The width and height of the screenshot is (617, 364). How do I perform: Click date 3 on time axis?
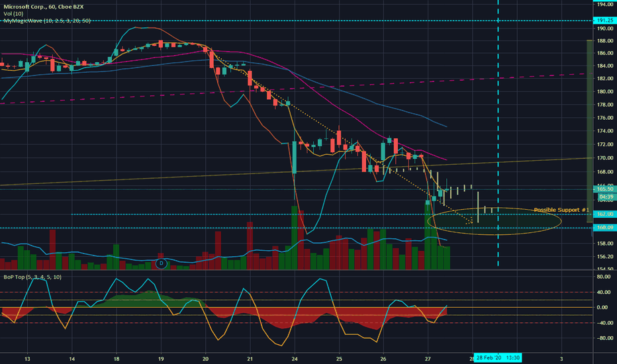(x=561, y=359)
